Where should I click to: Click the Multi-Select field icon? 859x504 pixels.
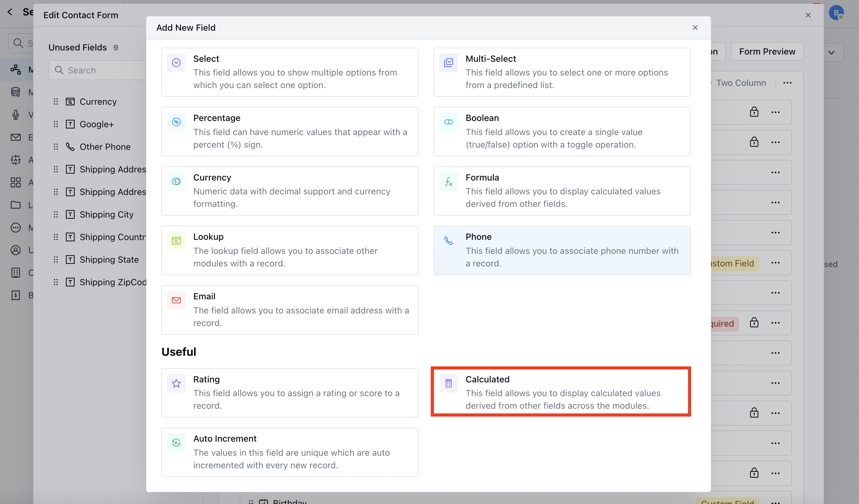click(x=449, y=63)
